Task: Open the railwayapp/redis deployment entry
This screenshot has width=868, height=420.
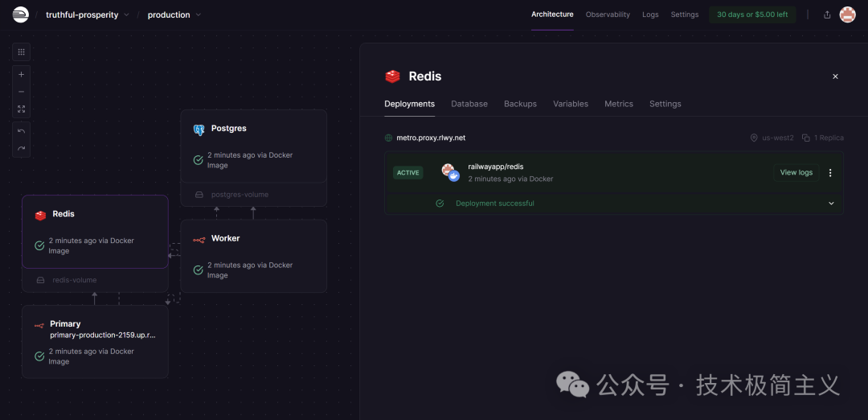Action: coord(614,172)
